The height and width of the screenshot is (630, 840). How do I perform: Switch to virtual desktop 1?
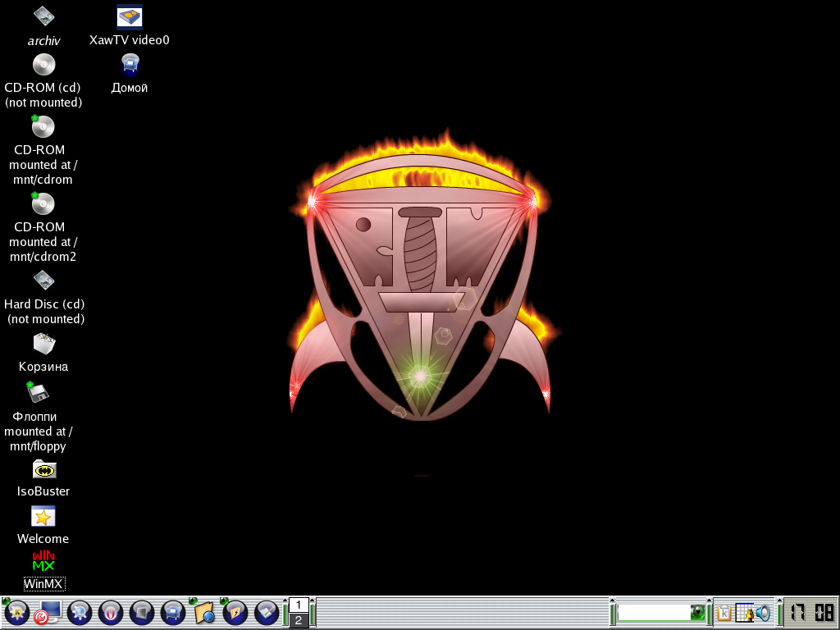click(299, 605)
